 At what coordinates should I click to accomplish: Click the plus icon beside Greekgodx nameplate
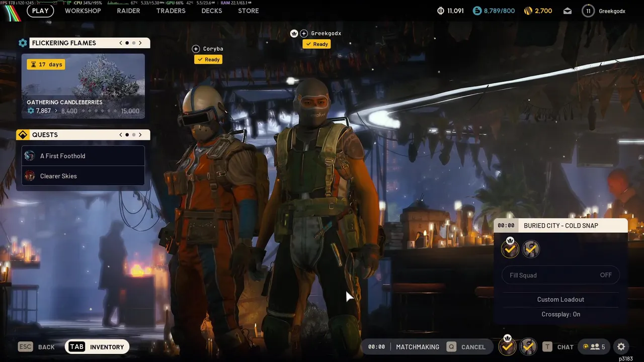tap(304, 33)
